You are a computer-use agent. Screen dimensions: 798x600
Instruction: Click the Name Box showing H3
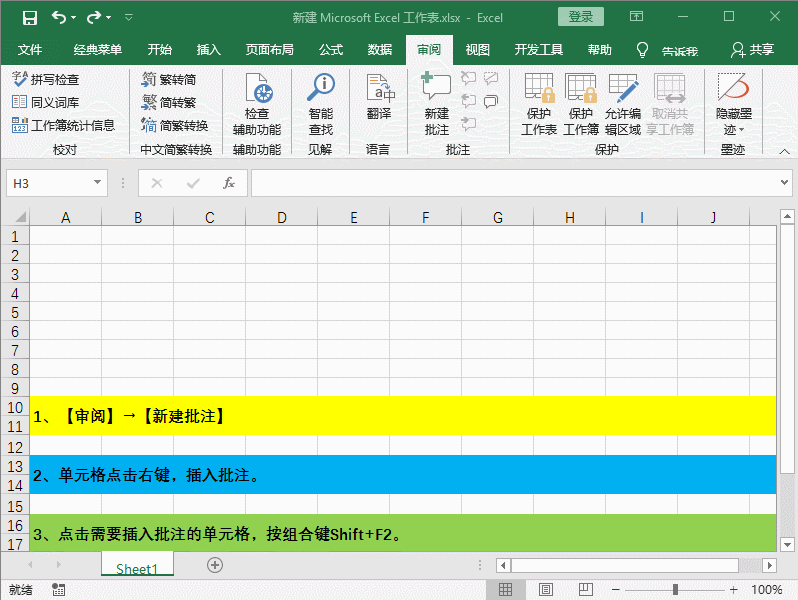[x=49, y=183]
